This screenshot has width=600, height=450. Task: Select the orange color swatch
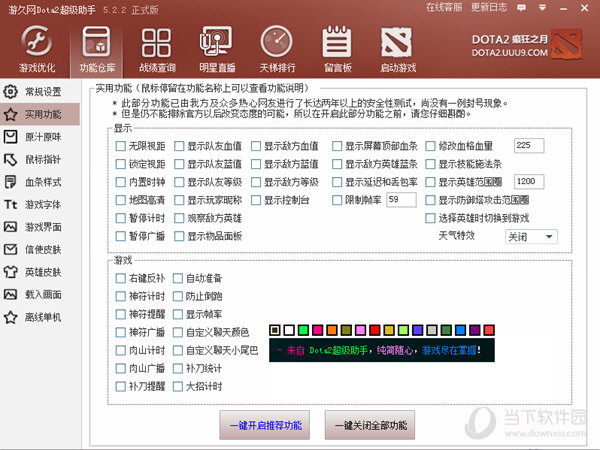(332, 330)
